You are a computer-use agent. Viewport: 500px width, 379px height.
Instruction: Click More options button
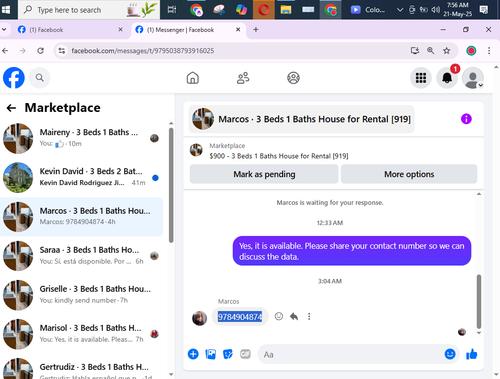pyautogui.click(x=409, y=174)
